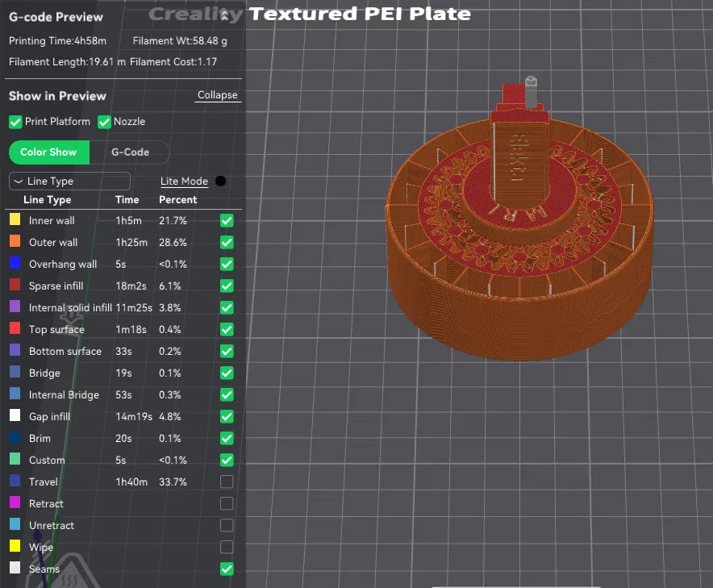The width and height of the screenshot is (713, 588).
Task: Click the Line Type column header
Action: point(48,200)
